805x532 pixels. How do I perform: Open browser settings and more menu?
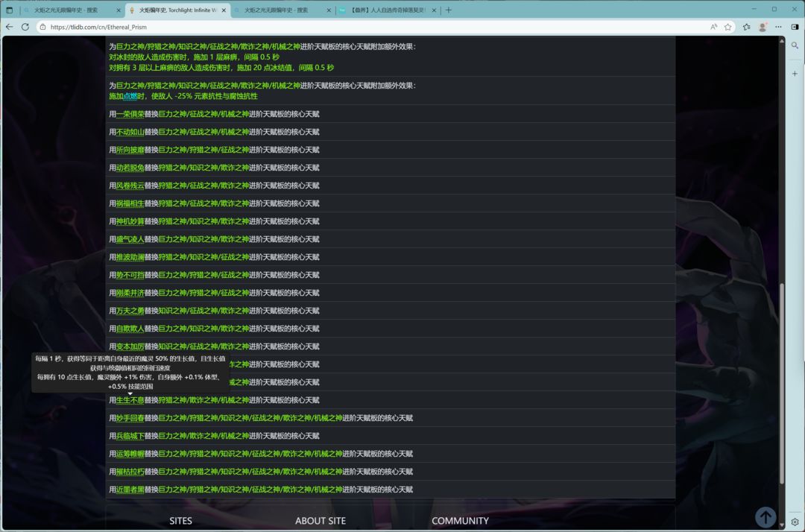778,27
